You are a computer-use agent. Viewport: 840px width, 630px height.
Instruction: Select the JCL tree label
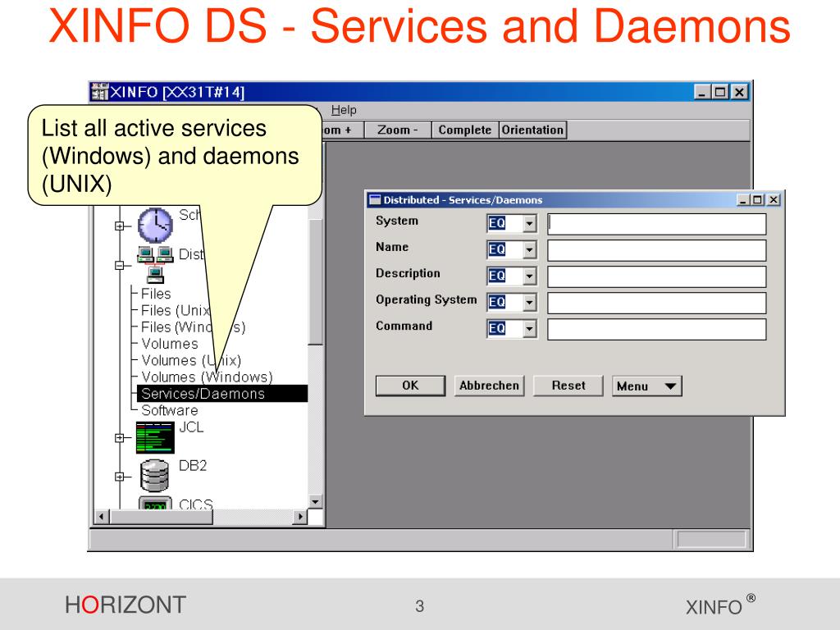click(191, 427)
